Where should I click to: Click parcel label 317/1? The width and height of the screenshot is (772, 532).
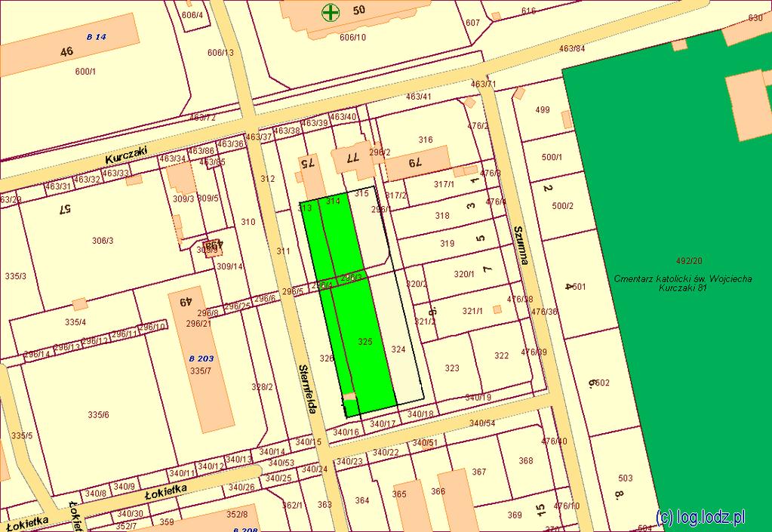pyautogui.click(x=444, y=185)
